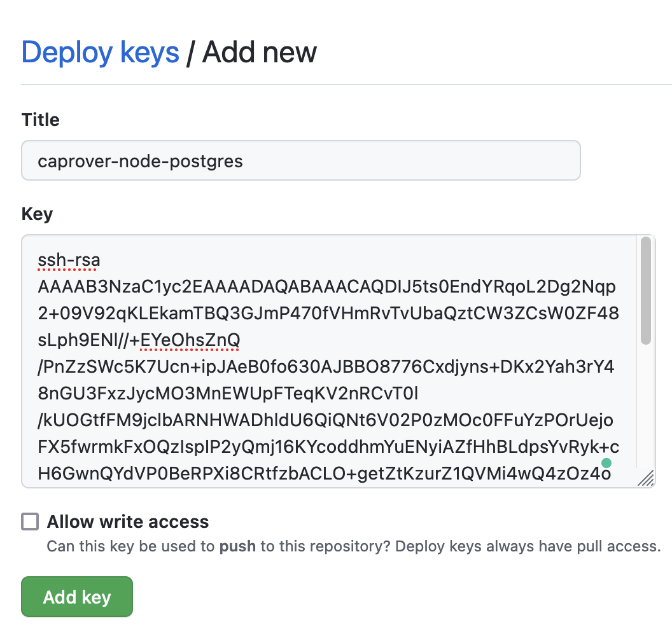Image resolution: width=672 pixels, height=636 pixels.
Task: Click the underlined ssh-rsa text
Action: [67, 259]
